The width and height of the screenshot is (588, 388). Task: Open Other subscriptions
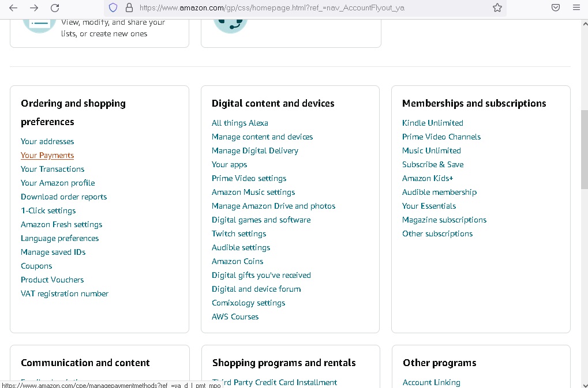click(437, 234)
